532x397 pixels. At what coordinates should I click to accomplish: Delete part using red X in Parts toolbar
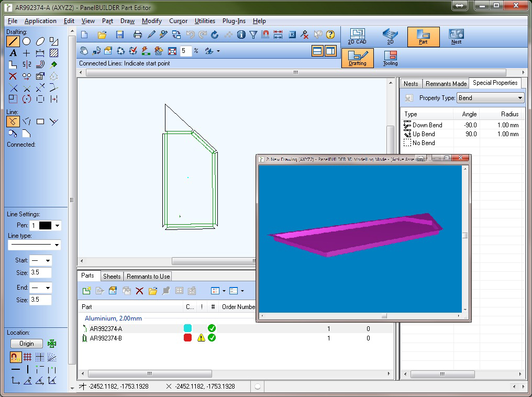coord(139,291)
